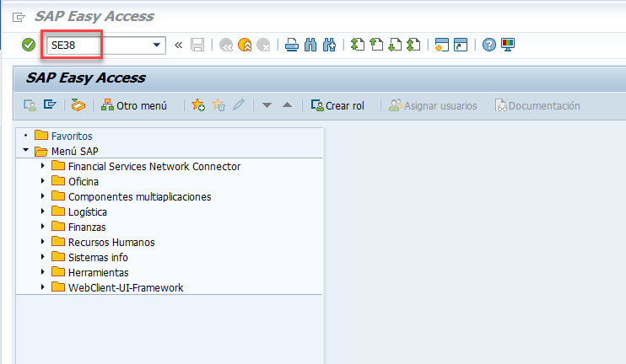Expand the Sistemas info node
Image resolution: width=626 pixels, height=364 pixels.
(42, 257)
